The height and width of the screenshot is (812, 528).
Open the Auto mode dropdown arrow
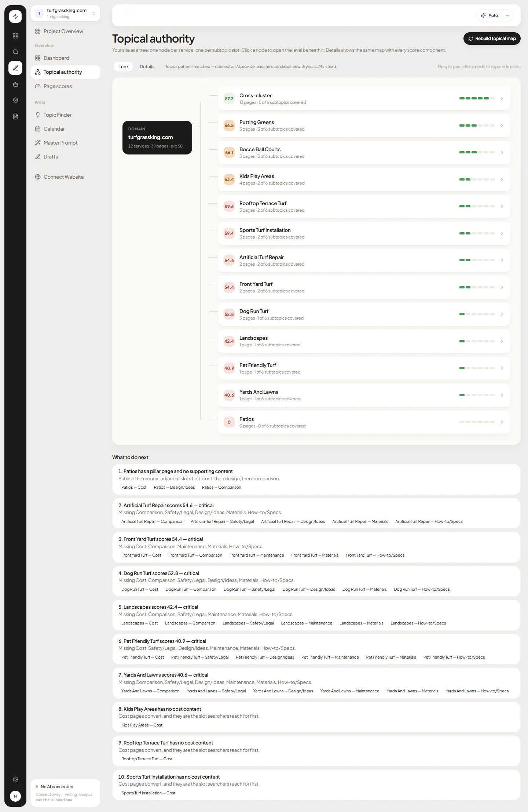[507, 15]
